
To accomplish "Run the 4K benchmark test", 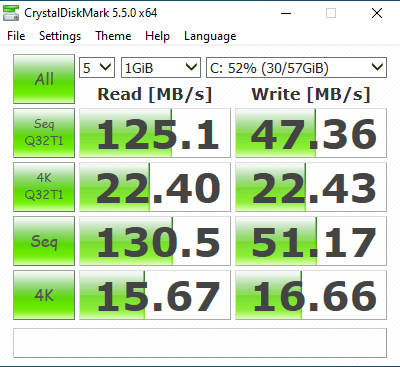I will (x=44, y=295).
